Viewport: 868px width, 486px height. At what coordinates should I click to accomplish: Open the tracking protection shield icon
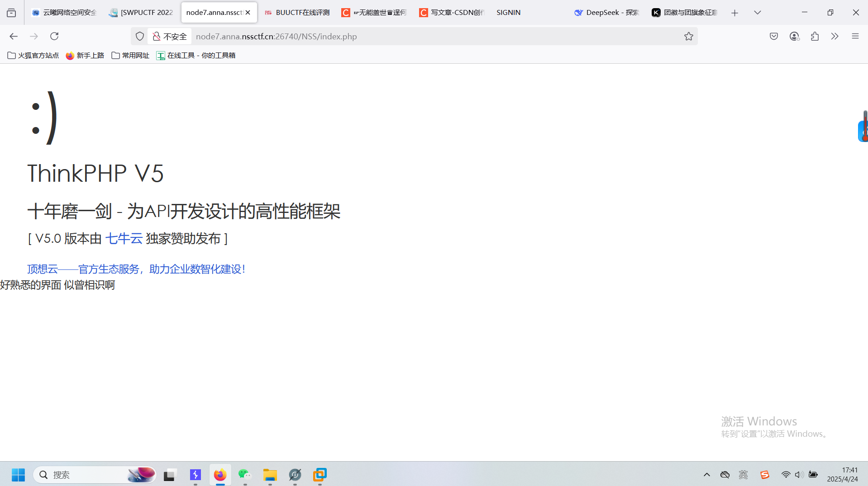(x=140, y=36)
